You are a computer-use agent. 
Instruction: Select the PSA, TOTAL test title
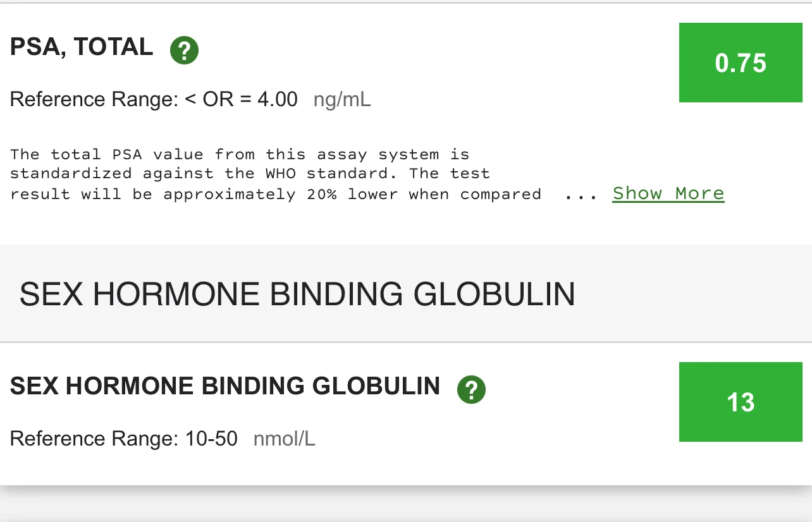pyautogui.click(x=82, y=47)
